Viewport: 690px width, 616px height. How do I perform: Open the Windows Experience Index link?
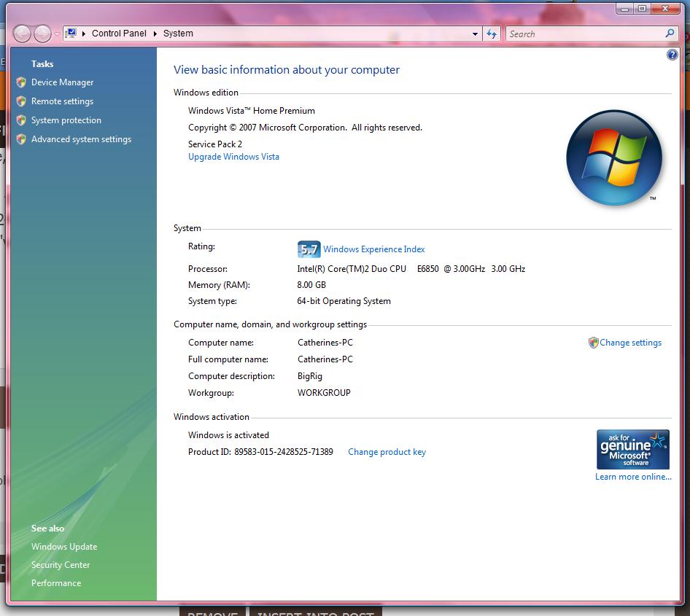[373, 249]
